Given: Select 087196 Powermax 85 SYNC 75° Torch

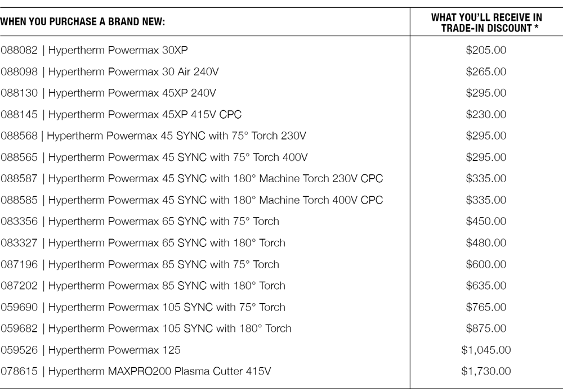Looking at the screenshot, I should 140,264.
